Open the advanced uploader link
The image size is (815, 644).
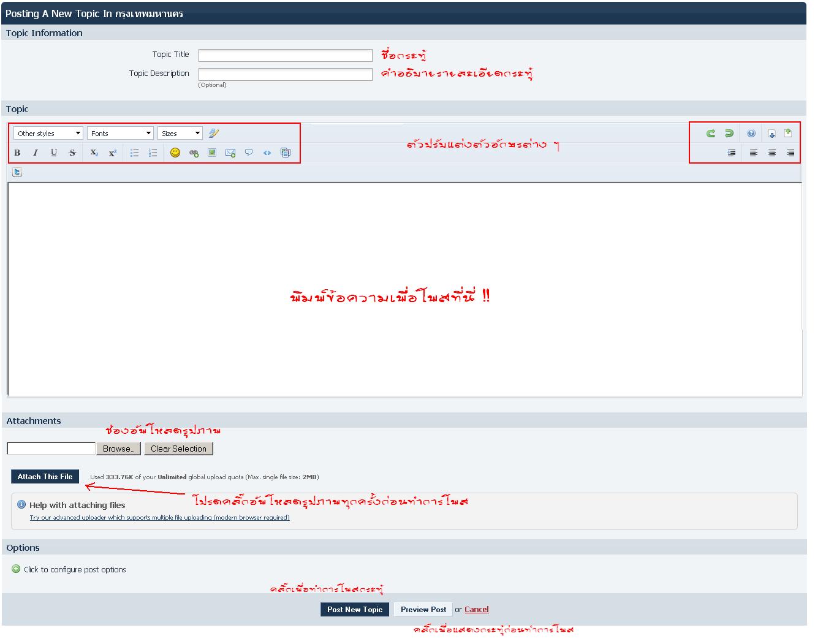click(x=160, y=518)
